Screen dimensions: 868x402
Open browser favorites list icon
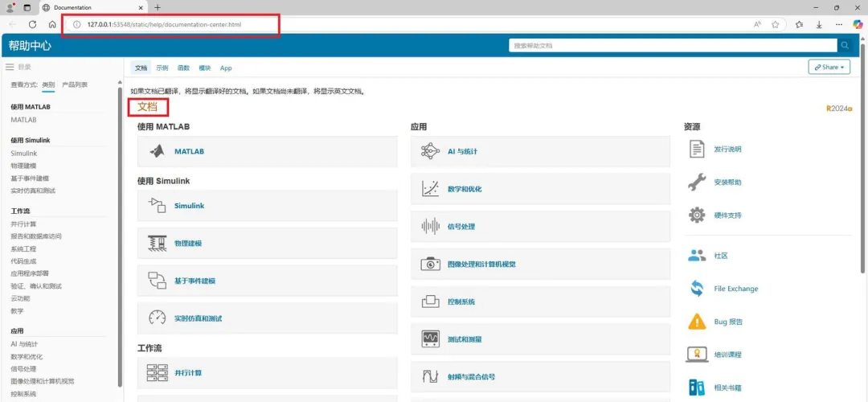[799, 24]
